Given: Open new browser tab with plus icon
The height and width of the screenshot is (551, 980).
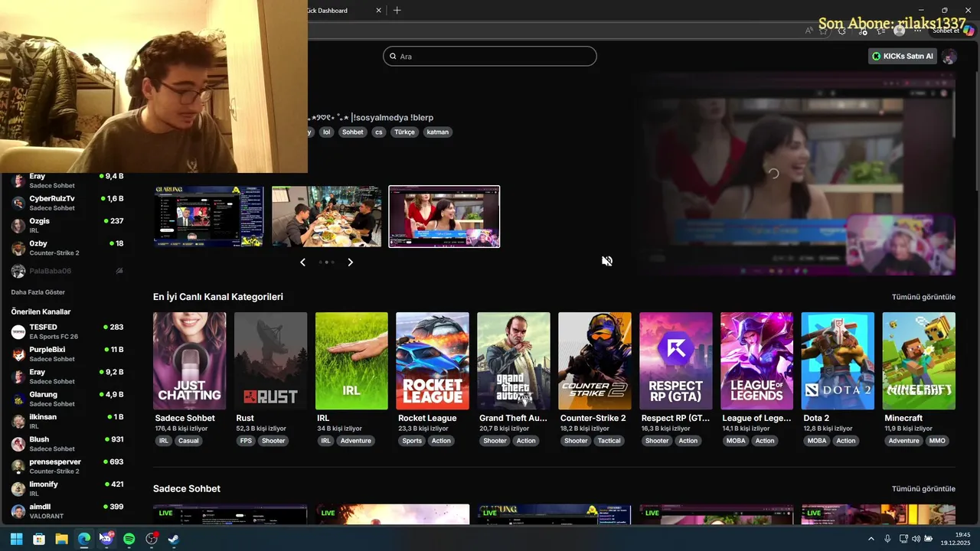Looking at the screenshot, I should point(397,10).
